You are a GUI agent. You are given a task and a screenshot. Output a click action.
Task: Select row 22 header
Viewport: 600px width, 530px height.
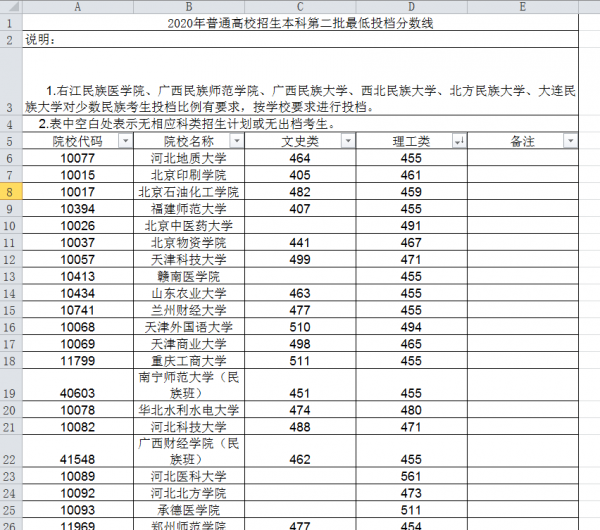click(x=11, y=451)
